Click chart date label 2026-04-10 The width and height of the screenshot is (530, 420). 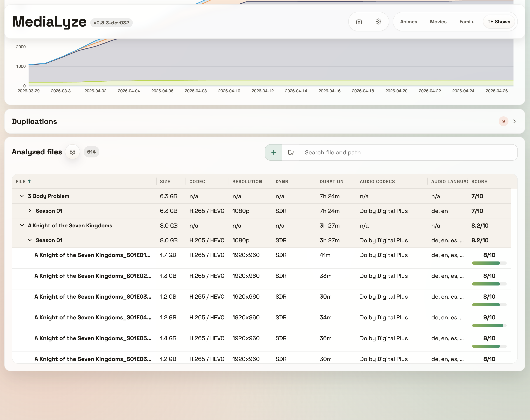[x=229, y=91]
